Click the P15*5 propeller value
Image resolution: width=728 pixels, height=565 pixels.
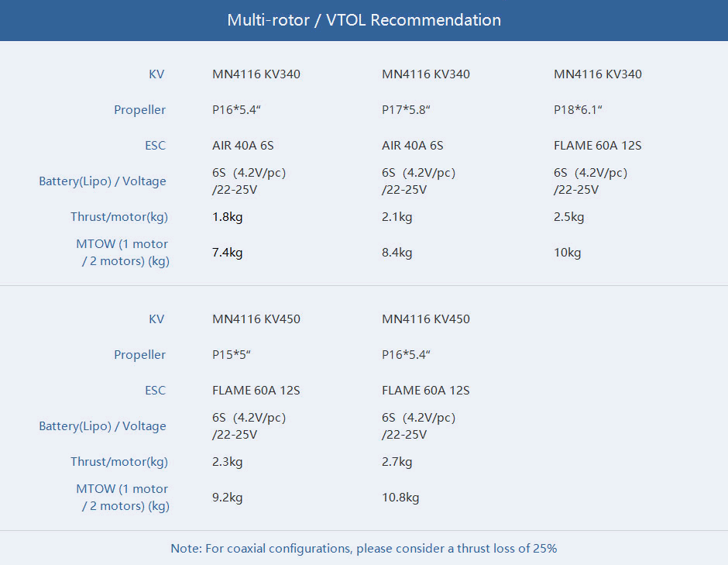click(232, 354)
